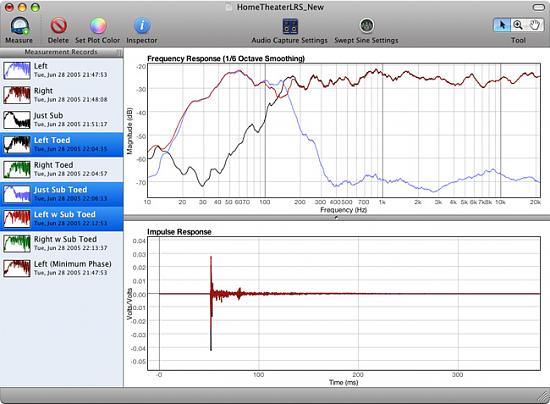Select the 'Just Sub' record name
This screenshot has width=550, height=404.
48,115
